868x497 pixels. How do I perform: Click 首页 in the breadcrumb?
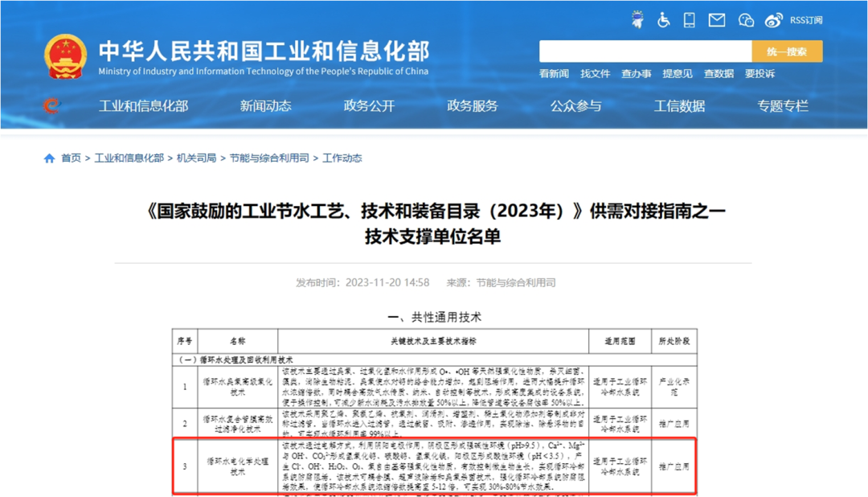point(71,158)
